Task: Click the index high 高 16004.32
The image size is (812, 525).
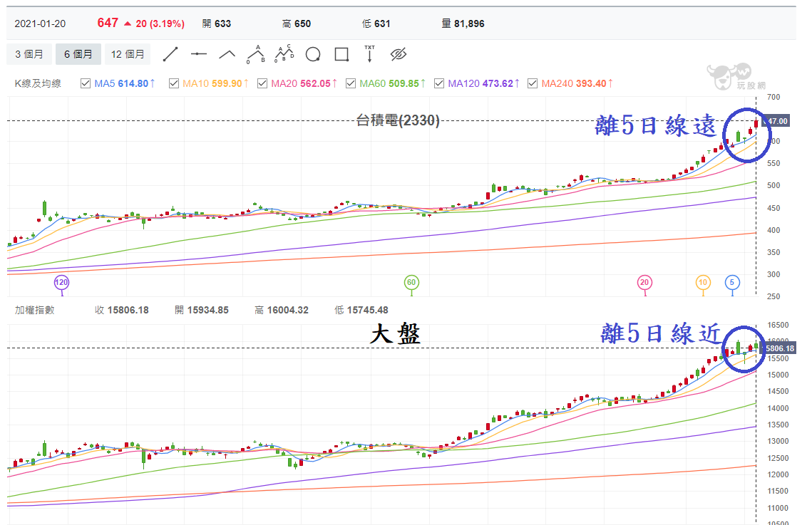Action: click(x=281, y=310)
